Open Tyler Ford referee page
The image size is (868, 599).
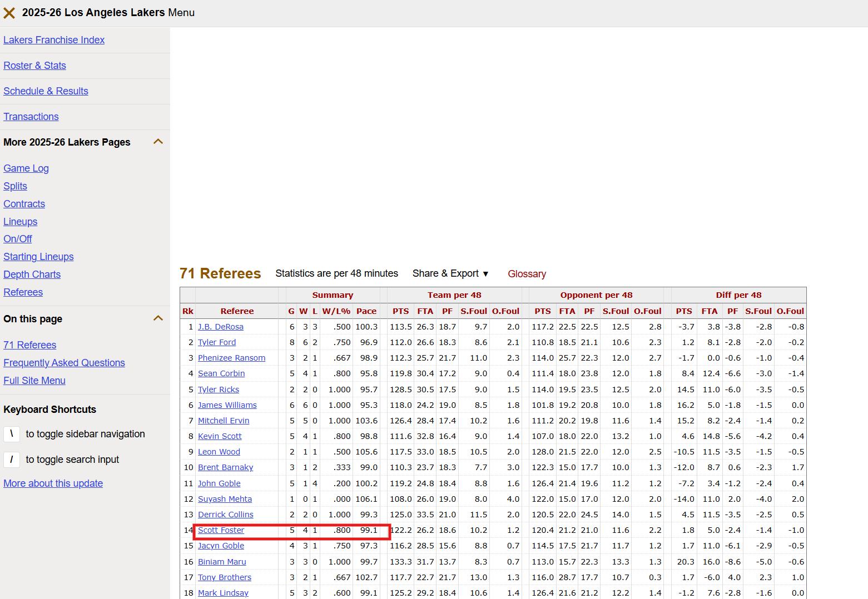pos(217,342)
